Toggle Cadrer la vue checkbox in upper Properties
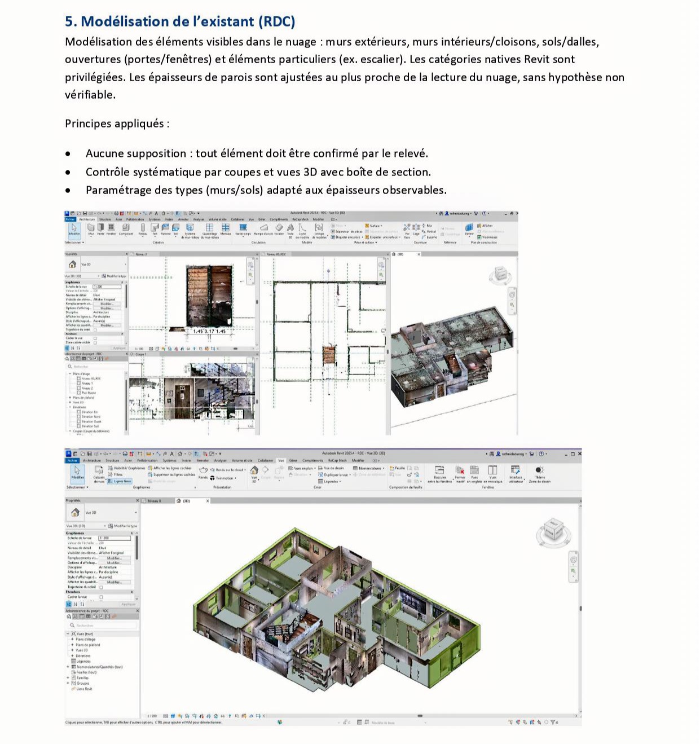 coord(95,338)
